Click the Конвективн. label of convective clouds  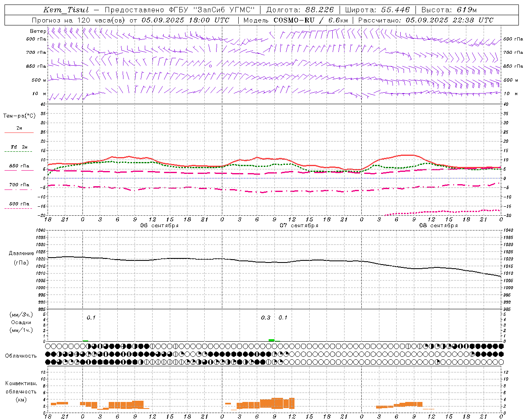[x=21, y=383]
